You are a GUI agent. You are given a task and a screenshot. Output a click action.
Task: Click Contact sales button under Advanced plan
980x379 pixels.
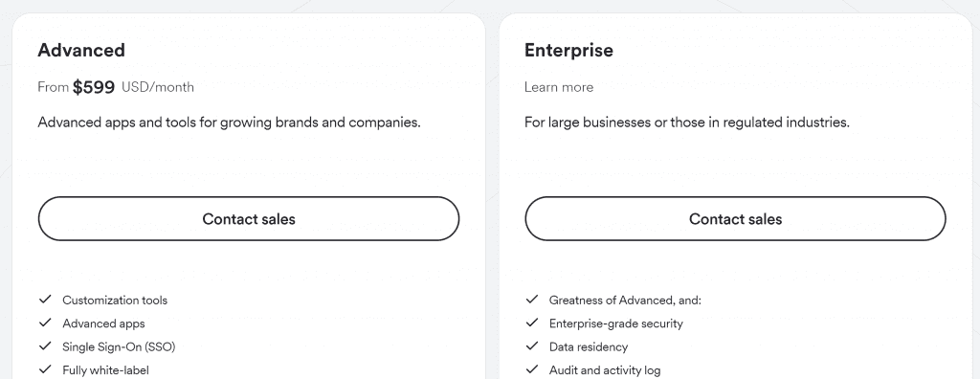[249, 219]
